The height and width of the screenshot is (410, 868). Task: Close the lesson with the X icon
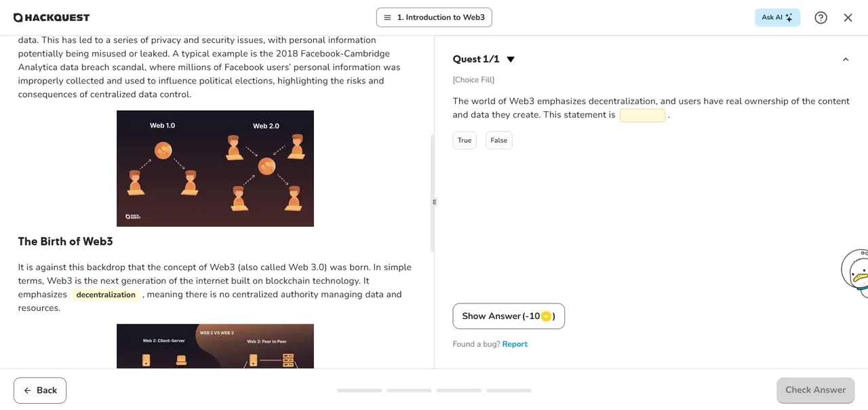coord(848,18)
